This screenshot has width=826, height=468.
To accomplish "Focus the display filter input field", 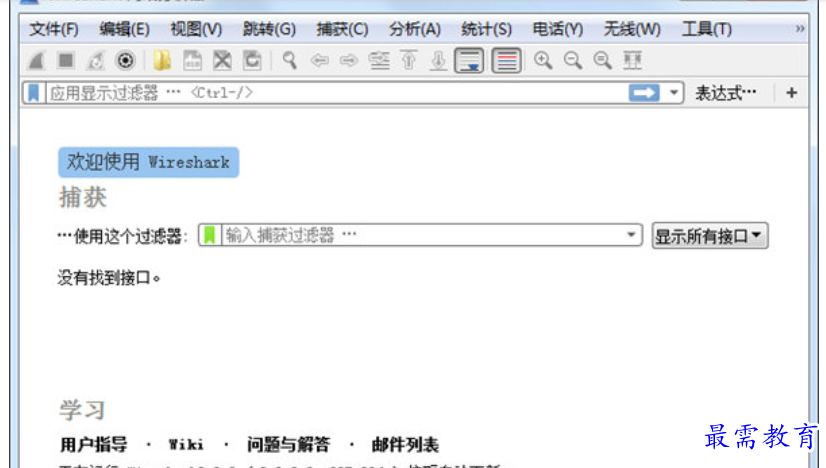I will pos(336,93).
